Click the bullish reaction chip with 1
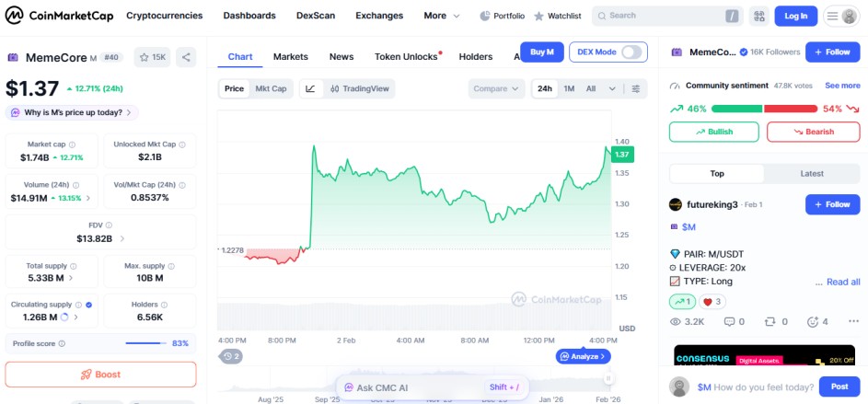The image size is (868, 404). point(683,302)
